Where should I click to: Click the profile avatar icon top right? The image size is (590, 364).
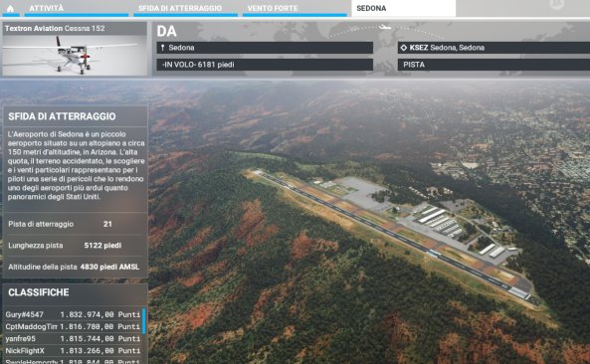tap(556, 5)
